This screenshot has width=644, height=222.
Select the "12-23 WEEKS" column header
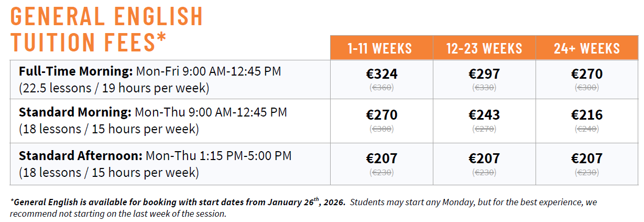click(484, 49)
